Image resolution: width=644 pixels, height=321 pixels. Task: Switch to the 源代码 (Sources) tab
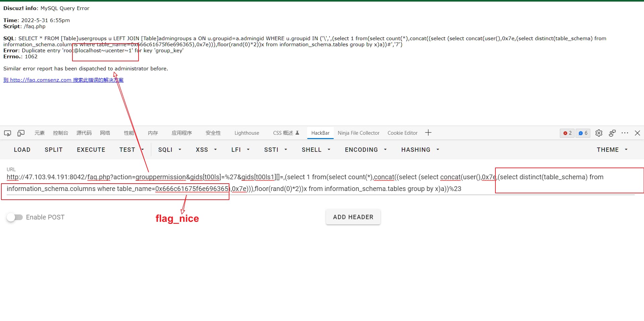click(x=84, y=133)
